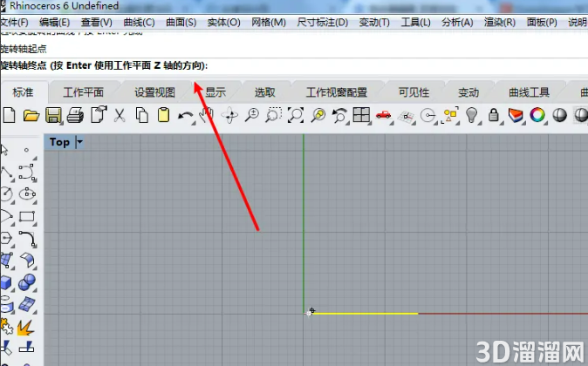Lock objects with padlock icon
Screen dimensions: 588x366
pyautogui.click(x=494, y=115)
